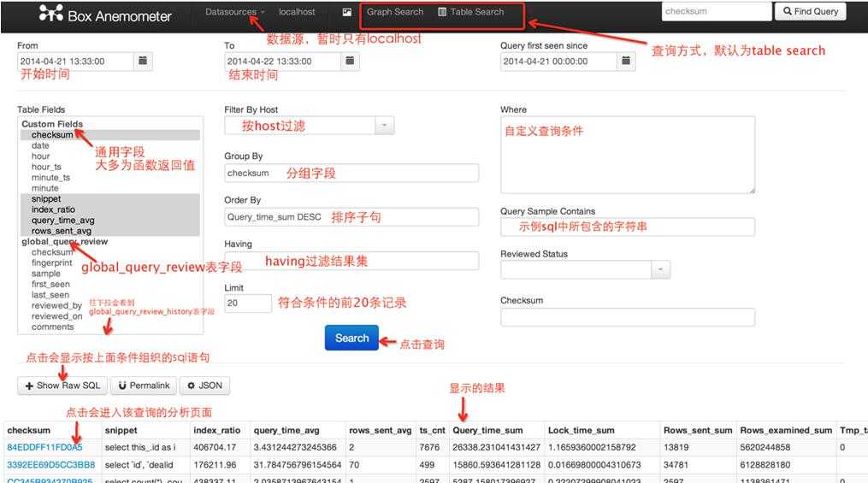Click the JSON button
Screen dimensions: 868x483
[x=205, y=386]
